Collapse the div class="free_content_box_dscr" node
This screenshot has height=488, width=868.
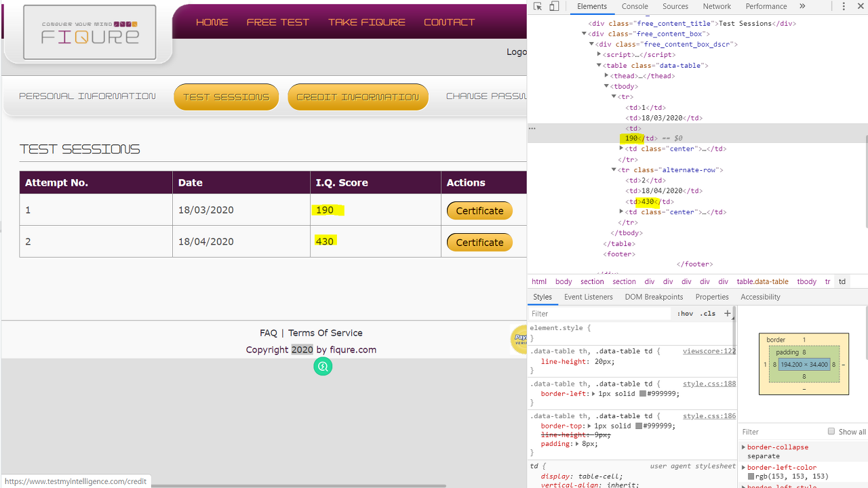[591, 44]
